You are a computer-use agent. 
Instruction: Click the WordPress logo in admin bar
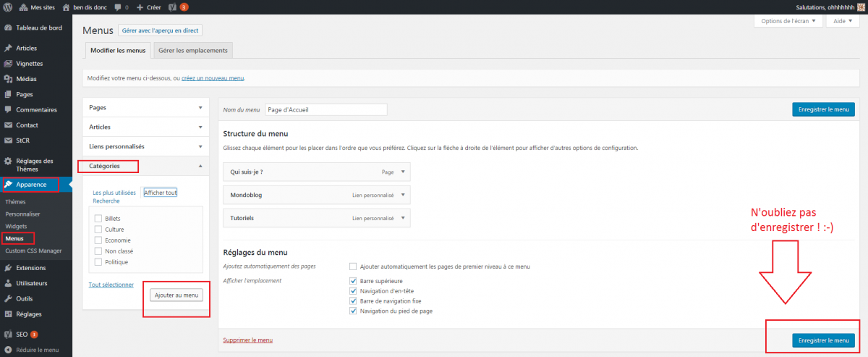pyautogui.click(x=9, y=7)
